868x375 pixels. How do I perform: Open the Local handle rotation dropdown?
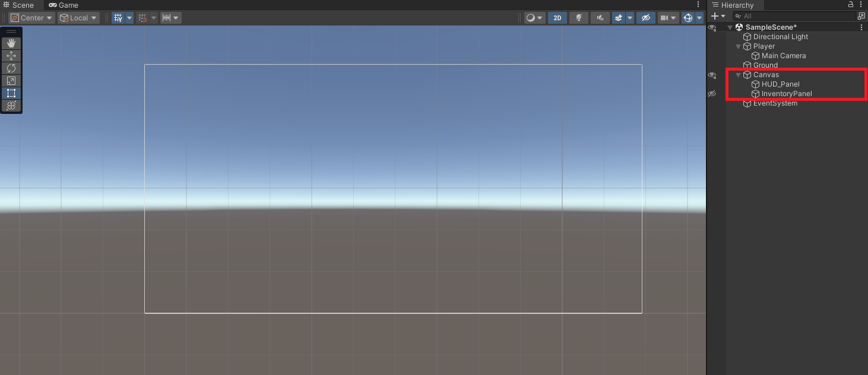pyautogui.click(x=78, y=18)
